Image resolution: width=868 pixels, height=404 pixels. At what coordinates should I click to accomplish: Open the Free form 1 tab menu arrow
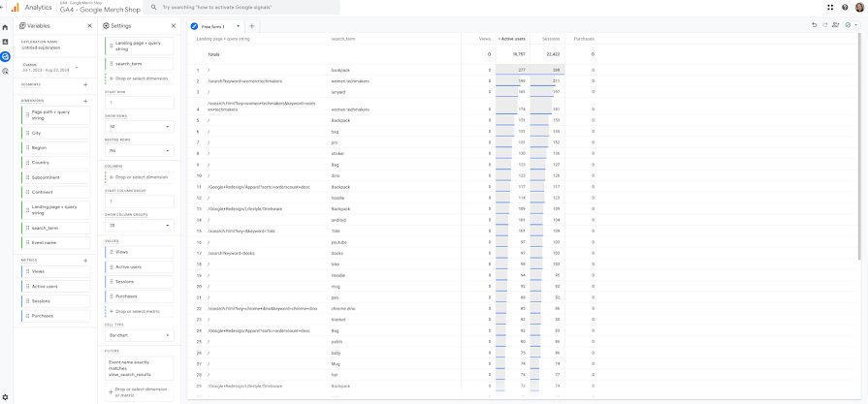pyautogui.click(x=238, y=26)
